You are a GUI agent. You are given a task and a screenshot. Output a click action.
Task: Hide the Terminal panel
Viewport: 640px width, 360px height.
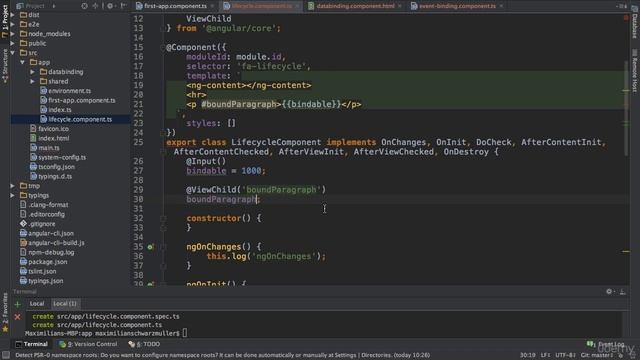[x=623, y=291]
